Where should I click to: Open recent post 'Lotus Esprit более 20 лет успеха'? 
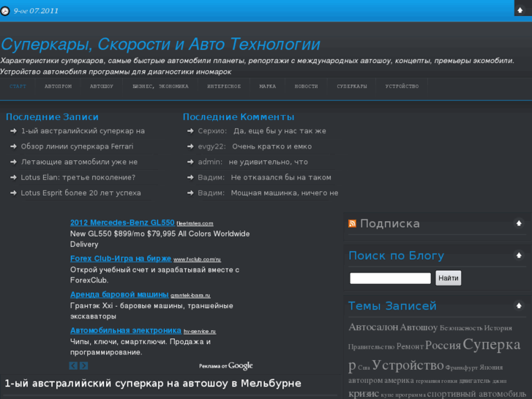(x=80, y=193)
